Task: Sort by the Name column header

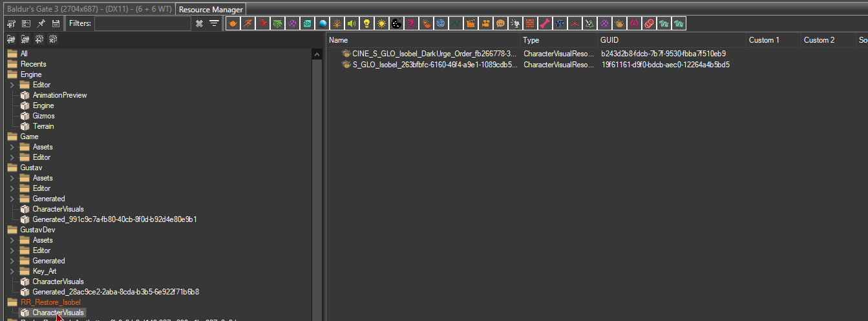Action: coord(423,40)
